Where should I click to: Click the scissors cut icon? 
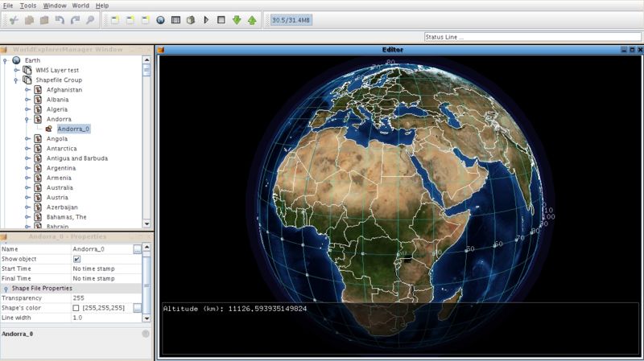(x=13, y=19)
